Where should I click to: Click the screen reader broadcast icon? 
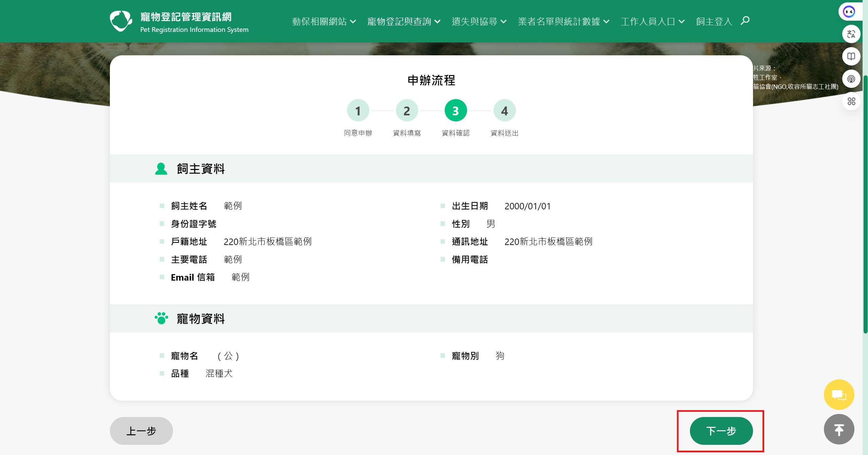pyautogui.click(x=851, y=78)
